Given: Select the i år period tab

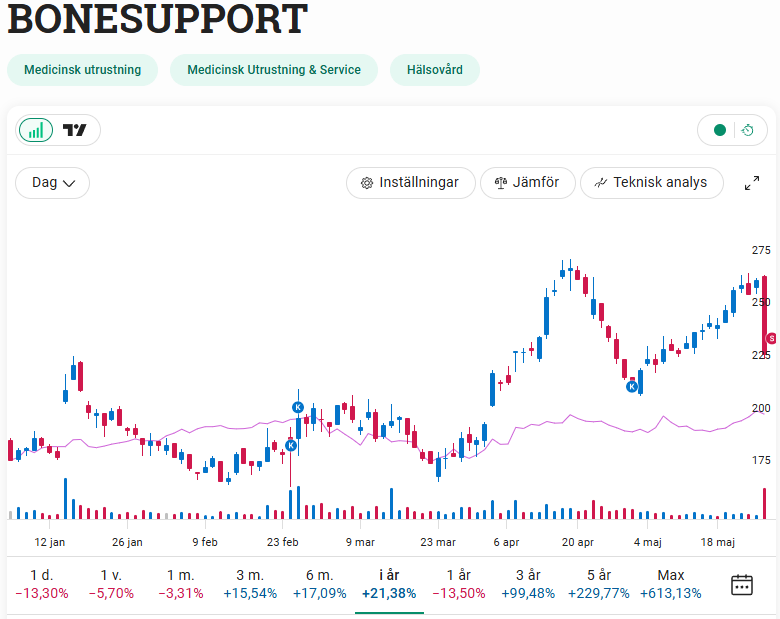Looking at the screenshot, I should pyautogui.click(x=389, y=584).
